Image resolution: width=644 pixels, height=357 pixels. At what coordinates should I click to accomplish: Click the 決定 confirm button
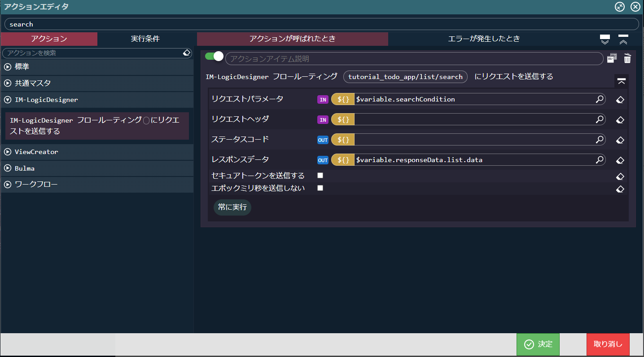[x=538, y=344]
